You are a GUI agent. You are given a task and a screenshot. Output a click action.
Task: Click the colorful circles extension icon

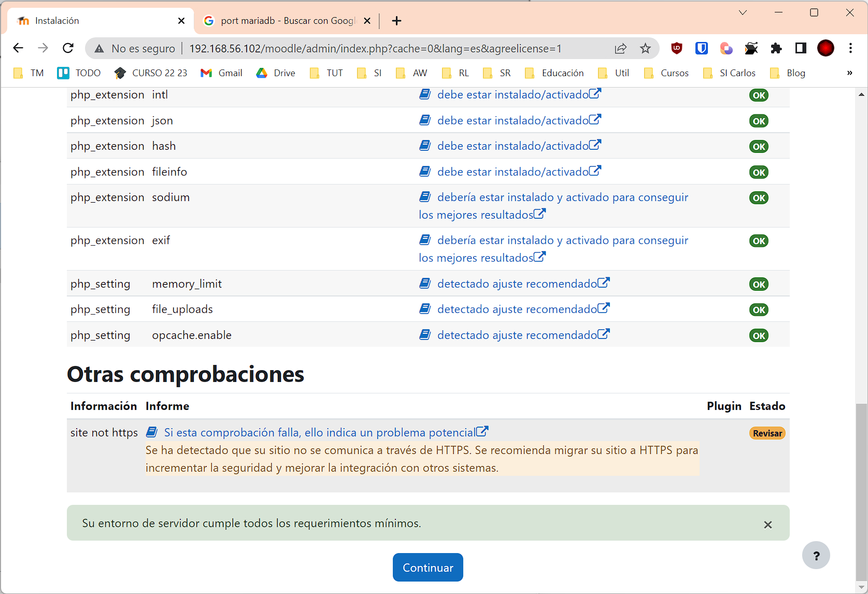(x=727, y=48)
